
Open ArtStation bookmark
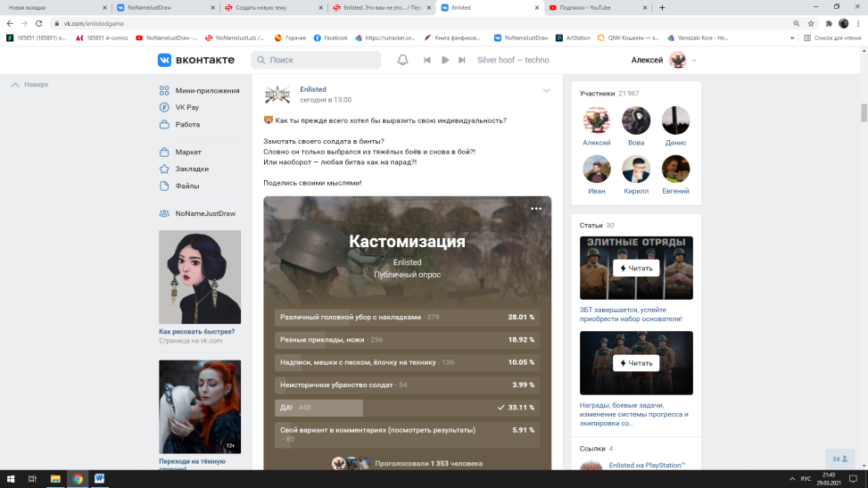click(x=573, y=37)
